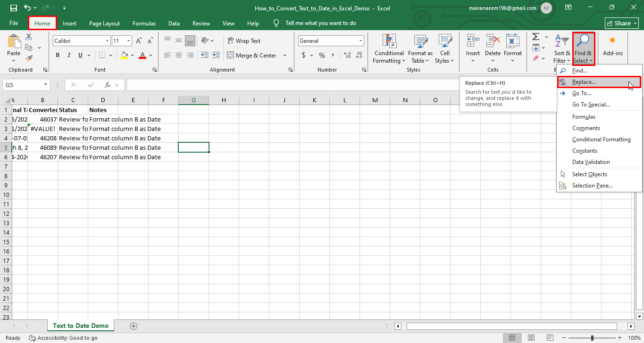Apply Comma Style number format
Screen dimensions: 644x343
(x=333, y=55)
